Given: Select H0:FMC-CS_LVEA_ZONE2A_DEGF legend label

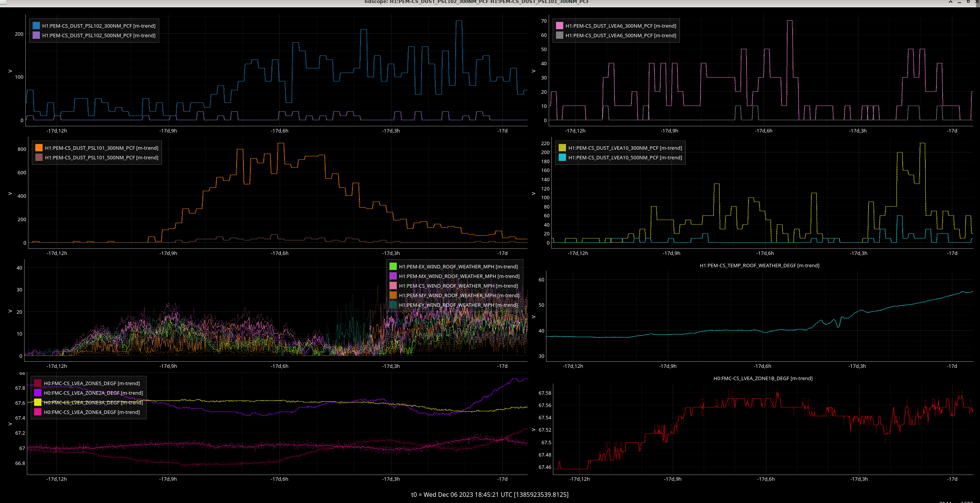Looking at the screenshot, I should [x=93, y=393].
